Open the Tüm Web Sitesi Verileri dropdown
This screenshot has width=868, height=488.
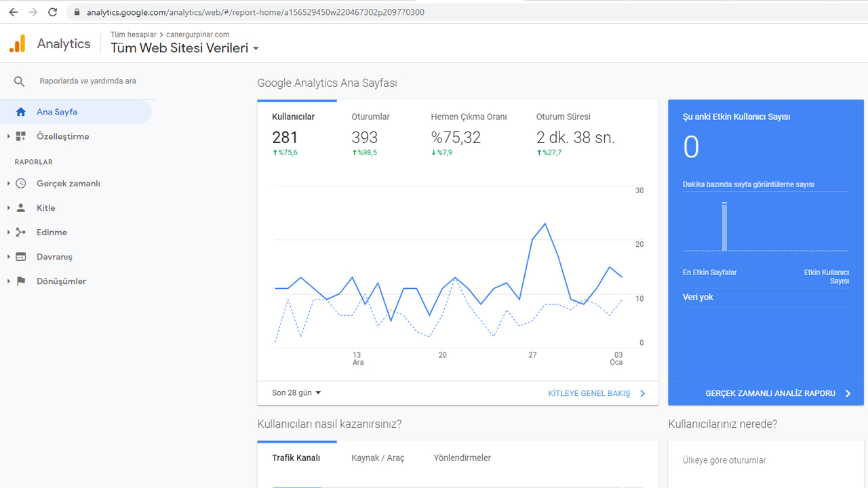pyautogui.click(x=256, y=49)
